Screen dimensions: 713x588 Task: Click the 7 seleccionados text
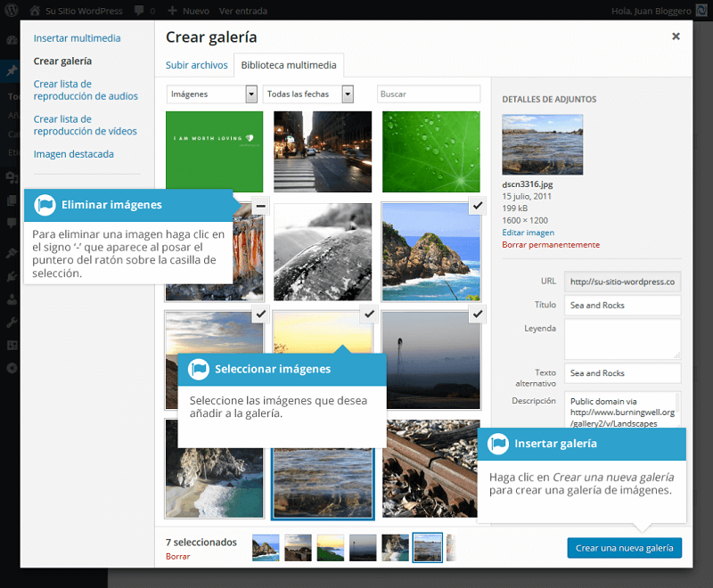pyautogui.click(x=201, y=542)
